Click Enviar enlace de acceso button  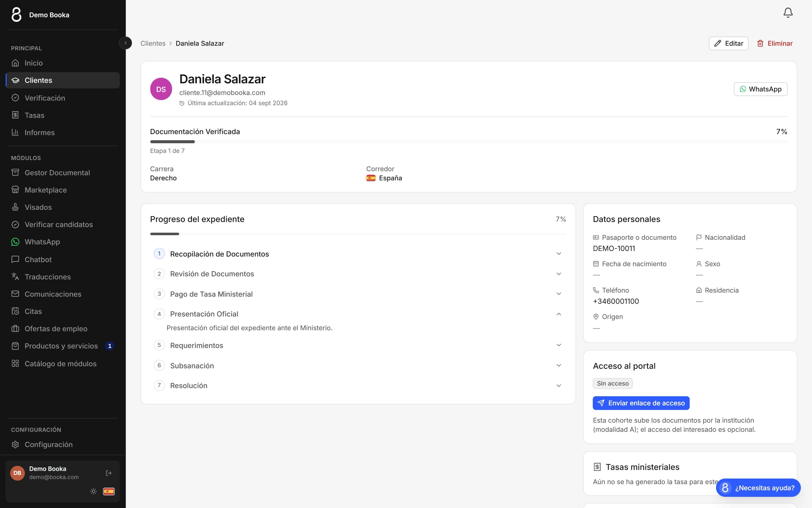coord(641,403)
